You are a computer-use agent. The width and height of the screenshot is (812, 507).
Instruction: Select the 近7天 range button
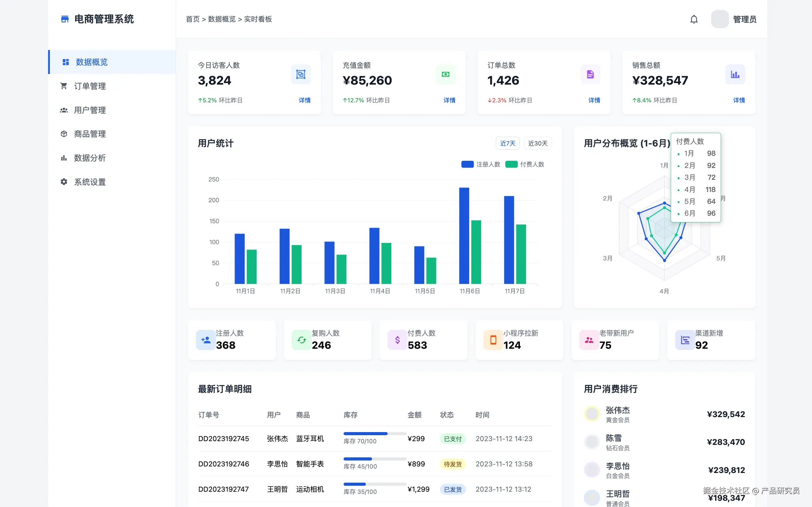(507, 143)
